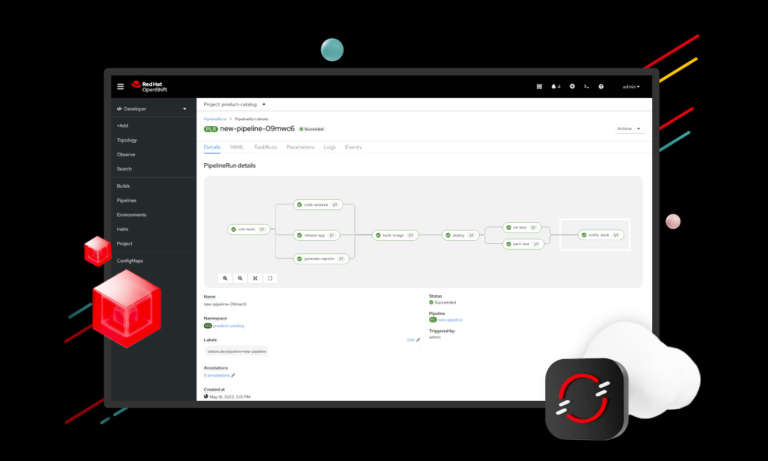Click the zoom out graph button
Image resolution: width=768 pixels, height=461 pixels.
coord(240,278)
